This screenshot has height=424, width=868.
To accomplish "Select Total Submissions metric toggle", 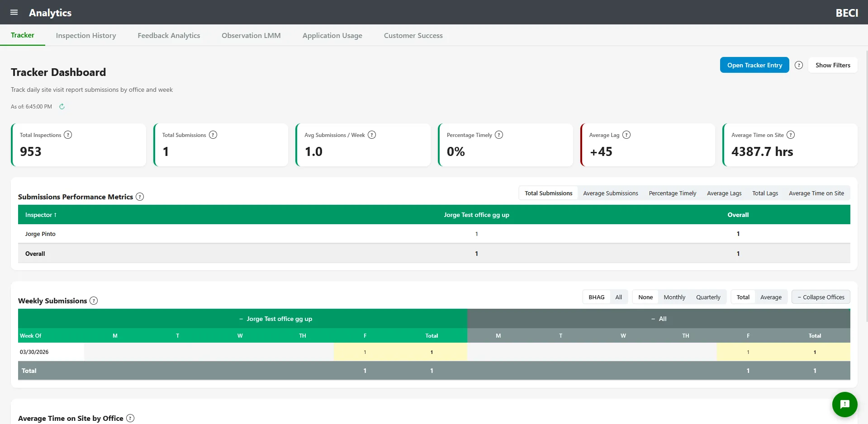I will 548,193.
